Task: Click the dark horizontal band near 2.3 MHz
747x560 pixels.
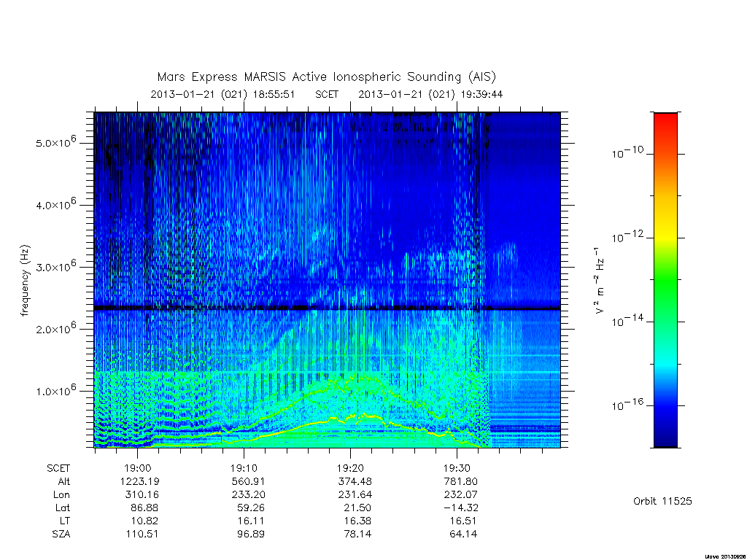Action: pos(328,308)
